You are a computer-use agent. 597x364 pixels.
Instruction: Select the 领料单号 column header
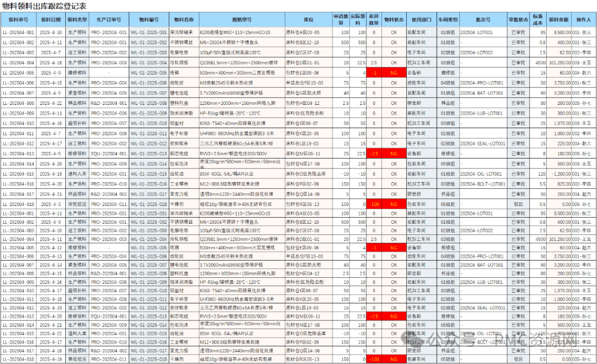(18, 20)
